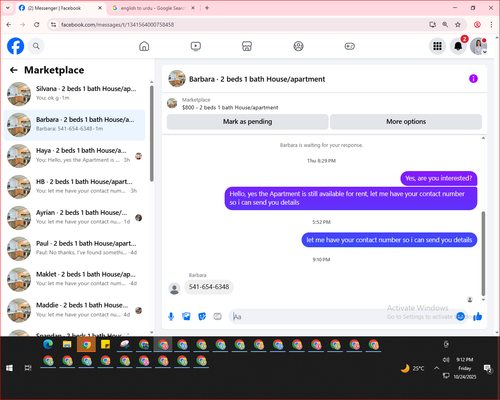Attach a photo file icon
The height and width of the screenshot is (400, 500).
point(186,316)
